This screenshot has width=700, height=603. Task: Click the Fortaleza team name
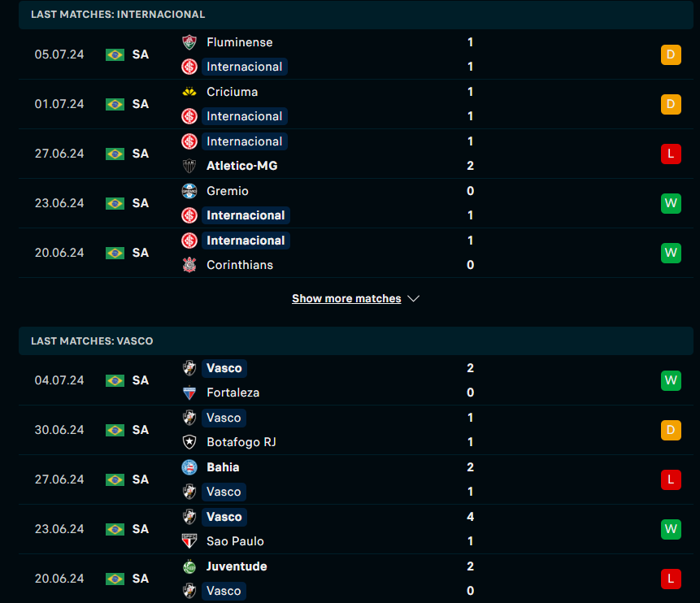(x=233, y=393)
